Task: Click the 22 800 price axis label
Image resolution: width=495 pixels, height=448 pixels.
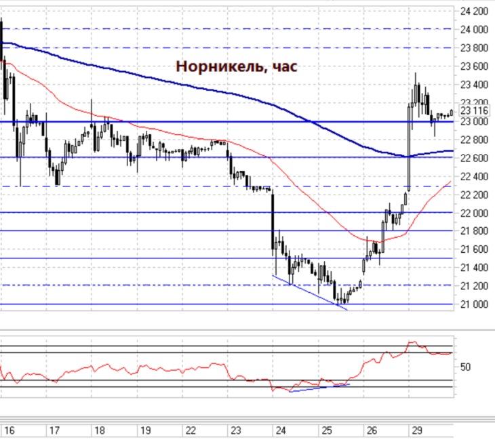Action: [x=474, y=140]
